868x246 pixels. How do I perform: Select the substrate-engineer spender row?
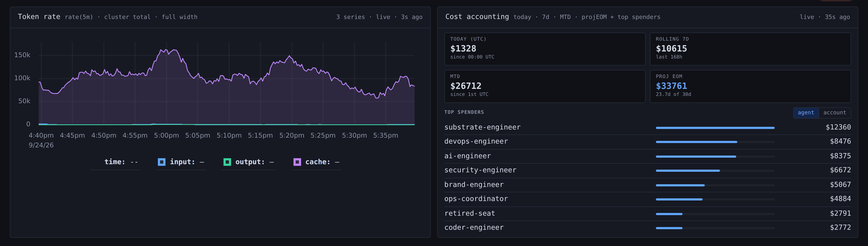tap(647, 127)
